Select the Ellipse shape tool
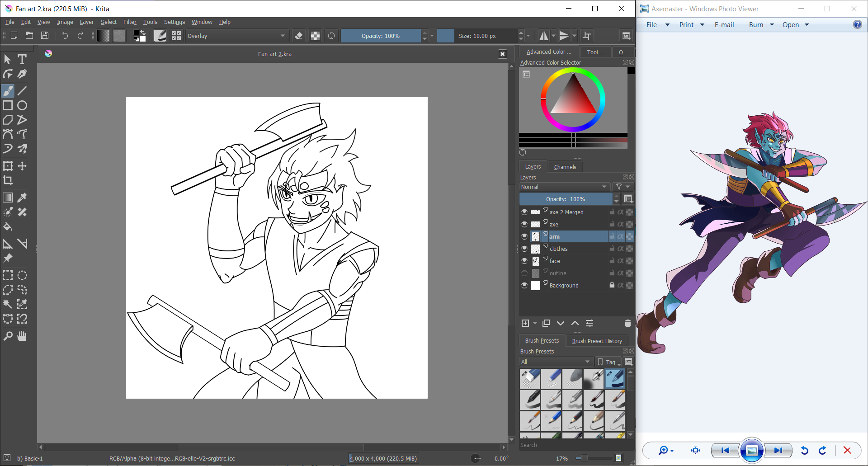 pos(22,105)
